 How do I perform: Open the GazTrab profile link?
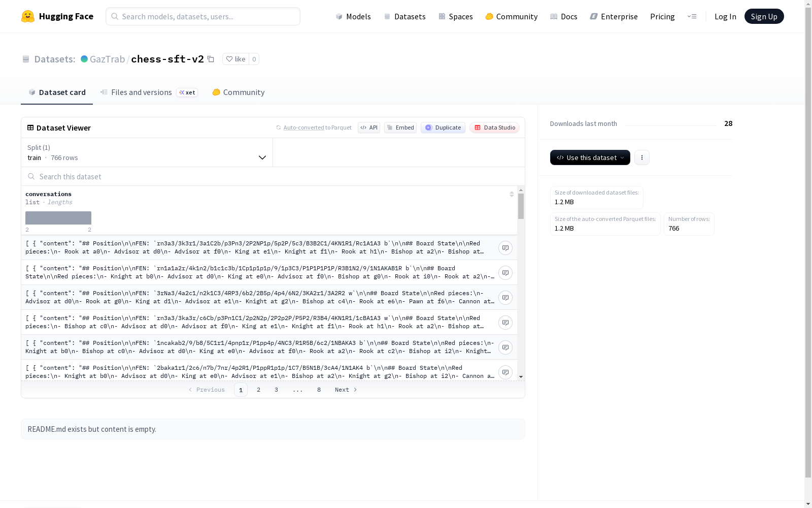(107, 59)
